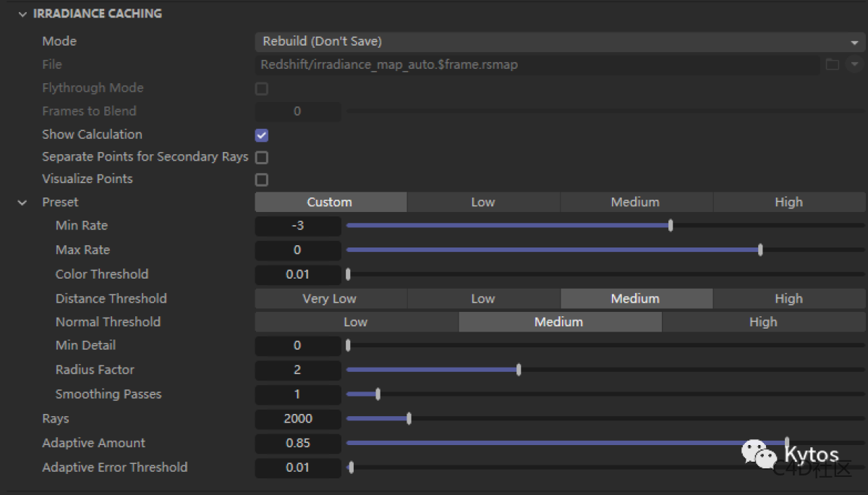The width and height of the screenshot is (868, 495).
Task: Select the Medium preset
Action: 635,202
